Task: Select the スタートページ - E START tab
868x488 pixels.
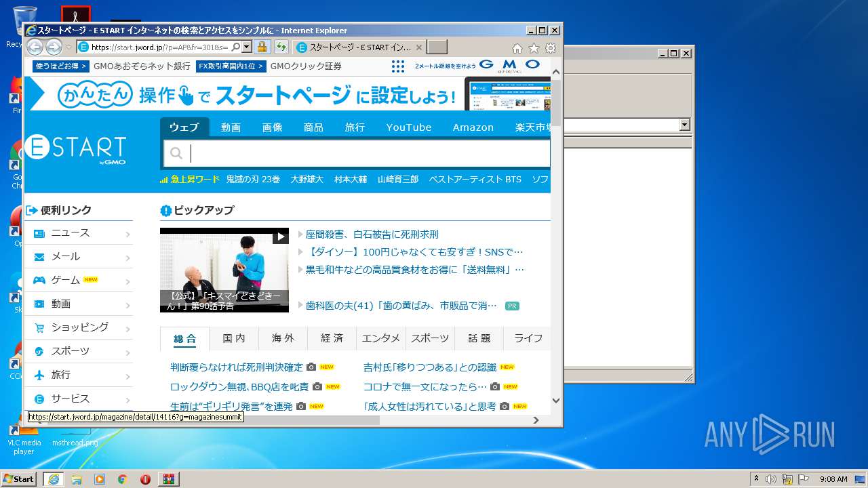Action: click(x=359, y=47)
